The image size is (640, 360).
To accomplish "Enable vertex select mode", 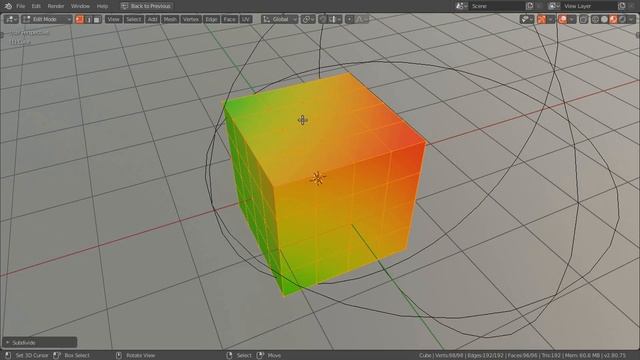I will [80, 19].
